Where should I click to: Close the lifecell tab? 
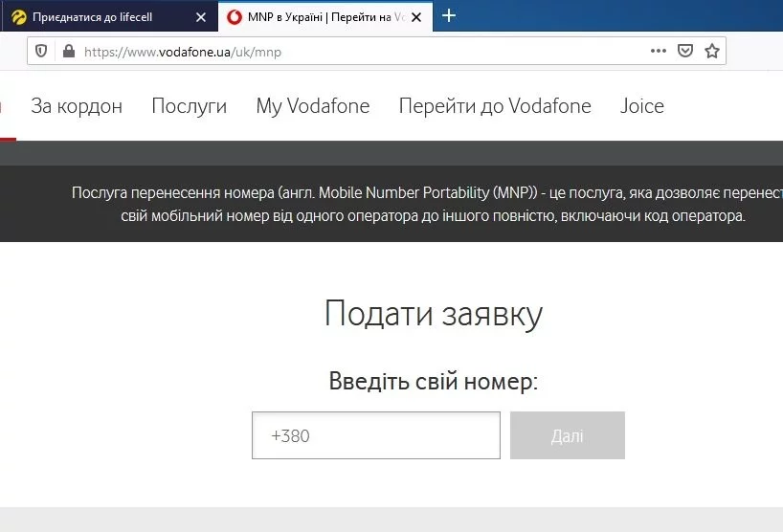(201, 17)
